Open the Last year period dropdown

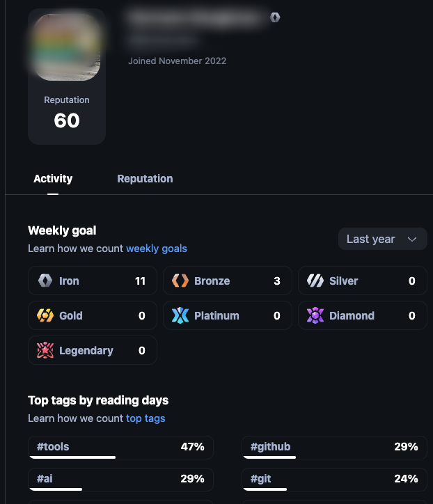point(382,239)
